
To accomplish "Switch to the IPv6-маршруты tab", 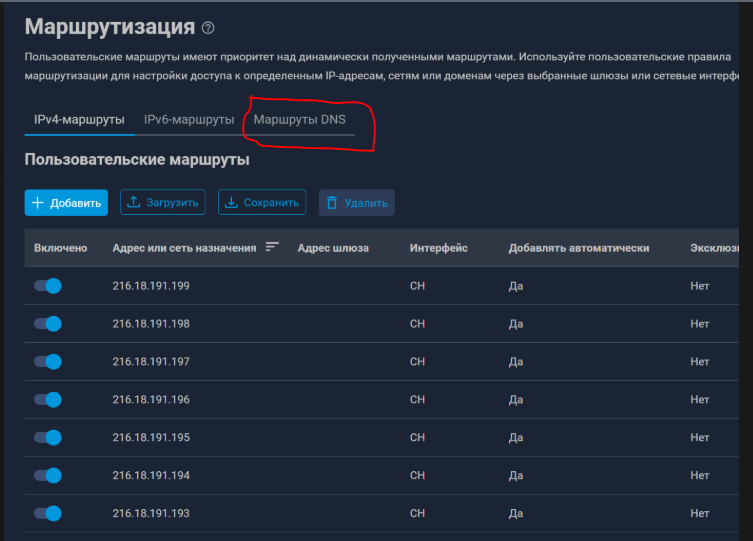I will click(x=189, y=120).
